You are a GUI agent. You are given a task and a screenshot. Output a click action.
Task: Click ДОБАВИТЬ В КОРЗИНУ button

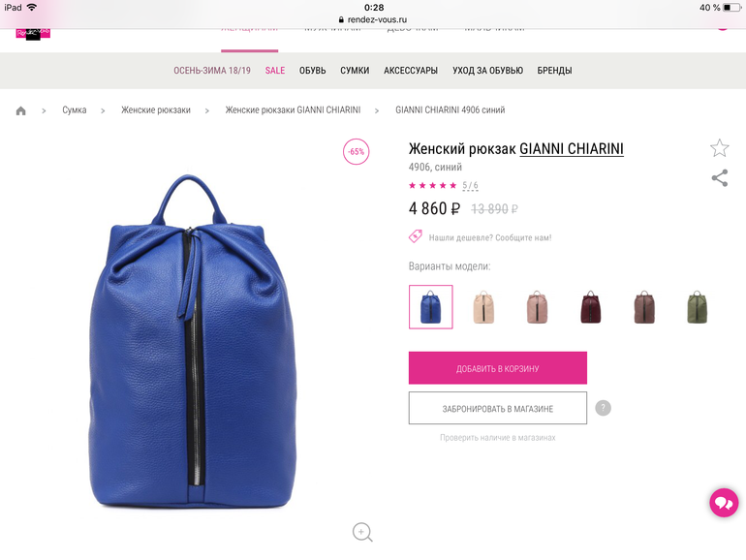[498, 368]
